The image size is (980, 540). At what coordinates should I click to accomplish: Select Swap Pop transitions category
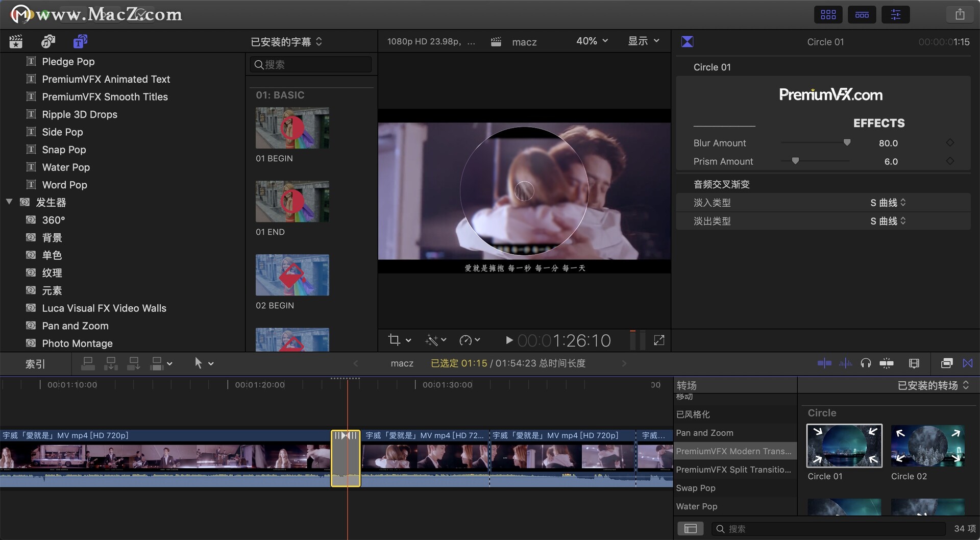(x=736, y=488)
